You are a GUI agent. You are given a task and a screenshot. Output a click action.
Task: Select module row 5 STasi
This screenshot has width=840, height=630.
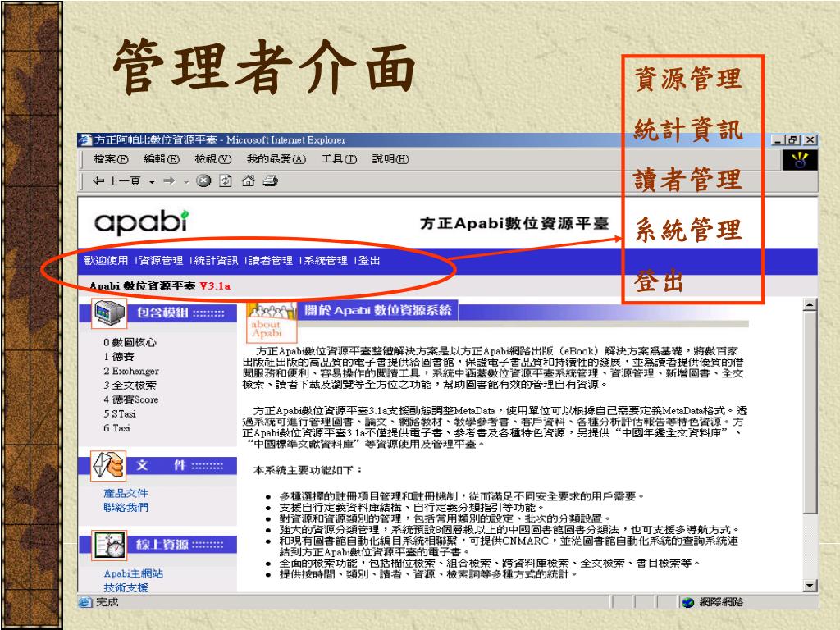120,413
